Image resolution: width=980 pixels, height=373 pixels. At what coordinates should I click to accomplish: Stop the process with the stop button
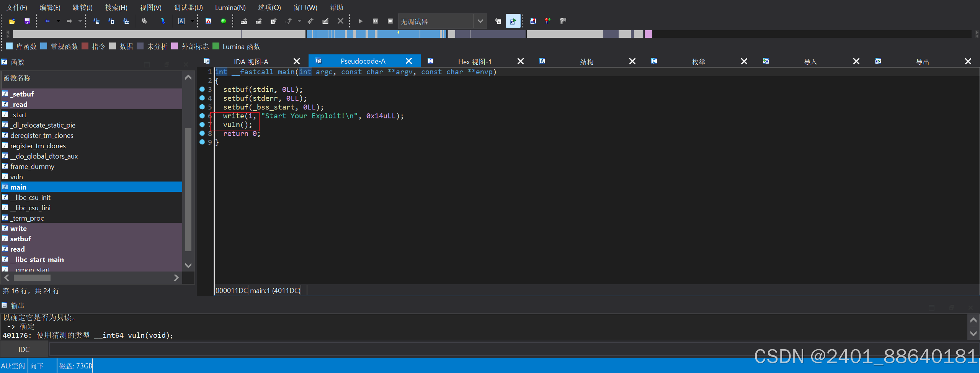(x=390, y=21)
